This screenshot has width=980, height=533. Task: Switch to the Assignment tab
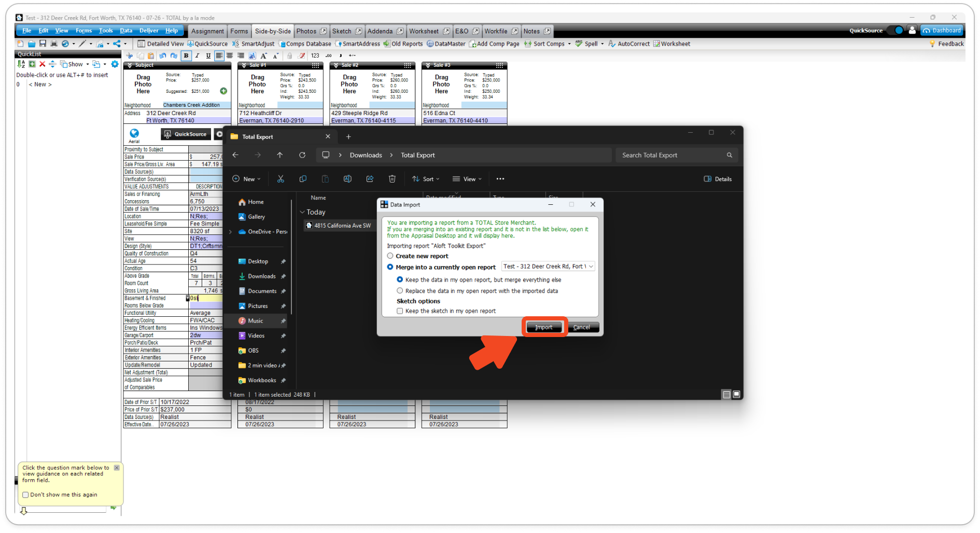point(207,31)
